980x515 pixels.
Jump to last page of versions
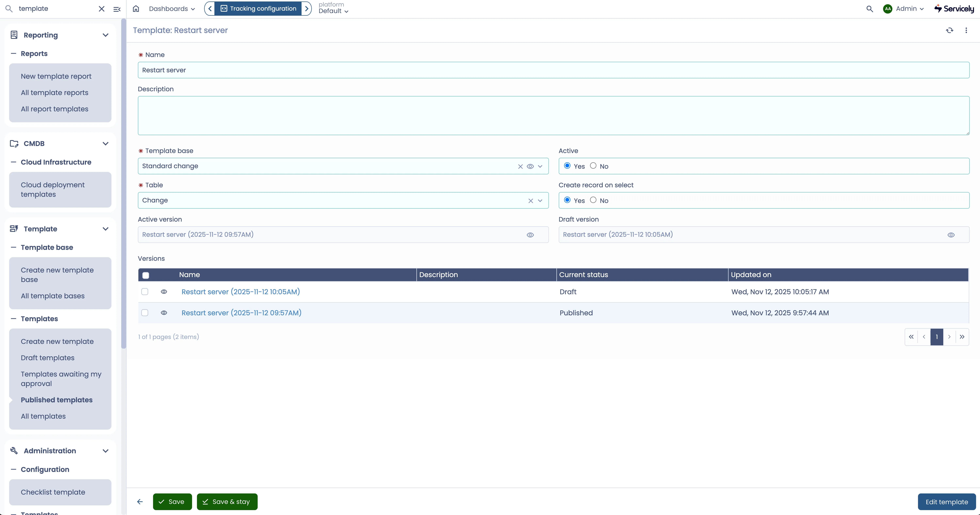coord(962,337)
